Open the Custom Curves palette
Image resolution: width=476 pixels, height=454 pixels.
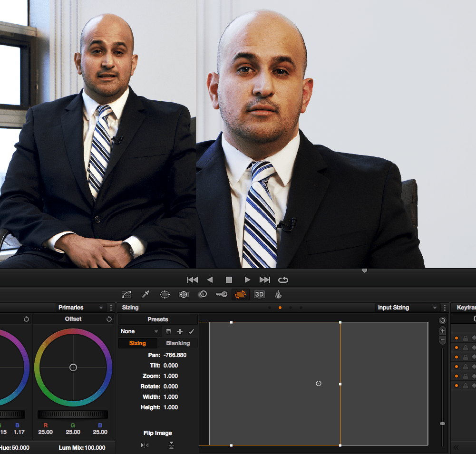click(x=126, y=294)
